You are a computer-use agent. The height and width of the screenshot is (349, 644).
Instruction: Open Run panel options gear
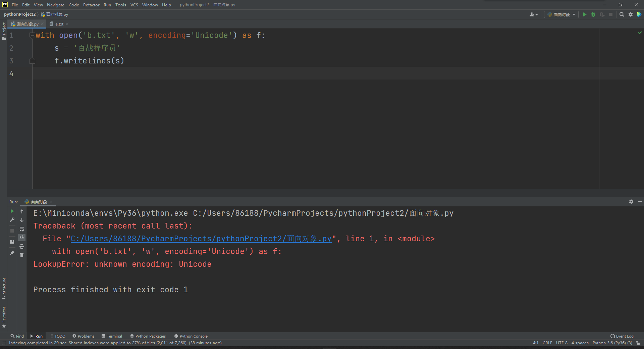(631, 202)
